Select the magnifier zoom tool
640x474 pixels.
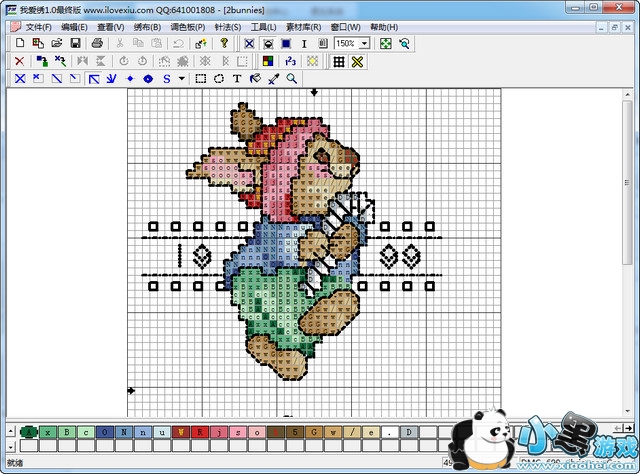(x=291, y=78)
